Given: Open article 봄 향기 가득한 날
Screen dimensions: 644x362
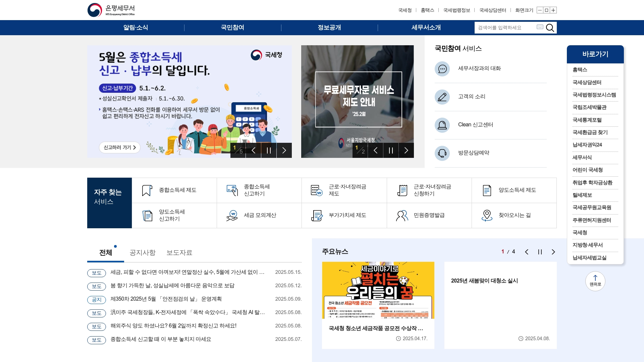Looking at the screenshot, I should click(172, 286).
